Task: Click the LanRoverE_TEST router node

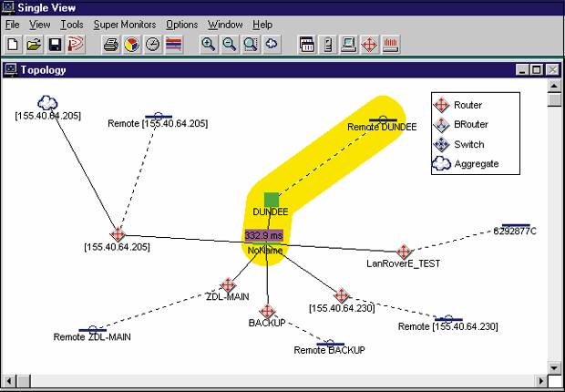Action: pyautogui.click(x=404, y=252)
